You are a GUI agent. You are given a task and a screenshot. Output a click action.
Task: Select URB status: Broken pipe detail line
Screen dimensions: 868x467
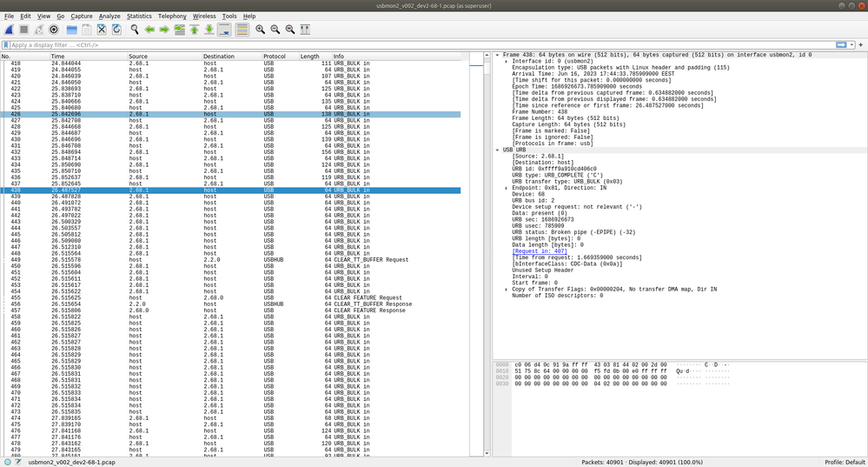(573, 233)
